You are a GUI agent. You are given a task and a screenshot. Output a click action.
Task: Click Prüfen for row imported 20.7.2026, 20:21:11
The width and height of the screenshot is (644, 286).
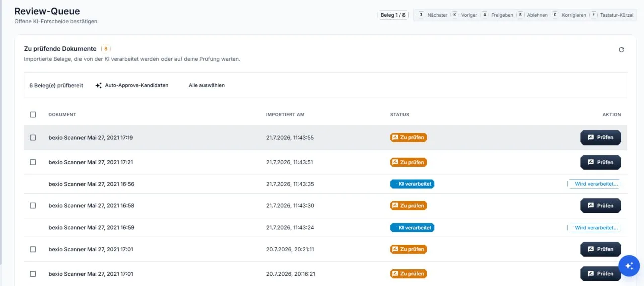(x=600, y=249)
